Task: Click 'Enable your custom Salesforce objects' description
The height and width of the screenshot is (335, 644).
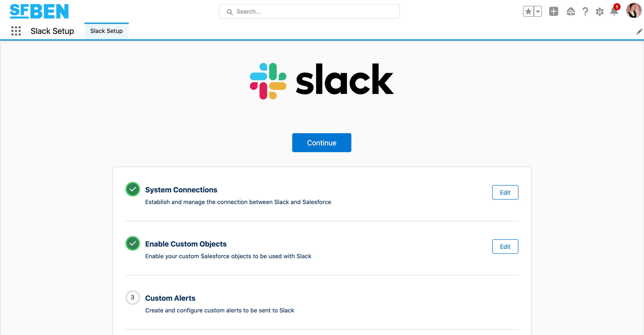Action: (228, 256)
